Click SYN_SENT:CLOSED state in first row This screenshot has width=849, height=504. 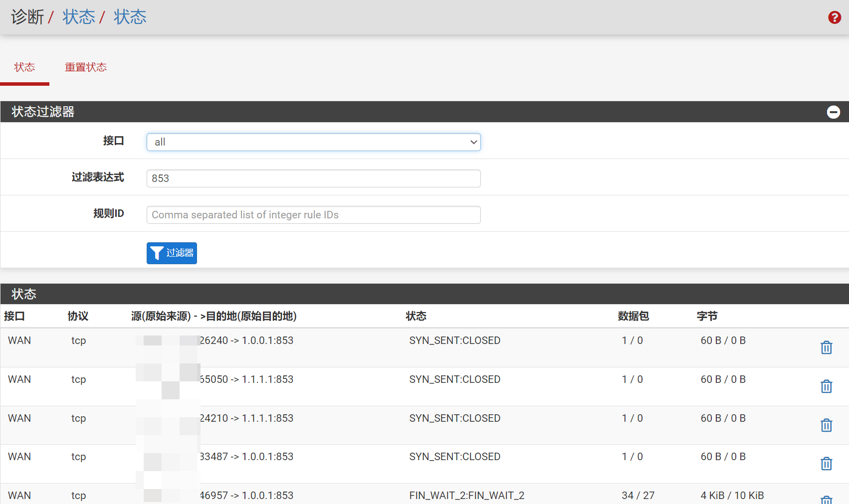pos(454,340)
